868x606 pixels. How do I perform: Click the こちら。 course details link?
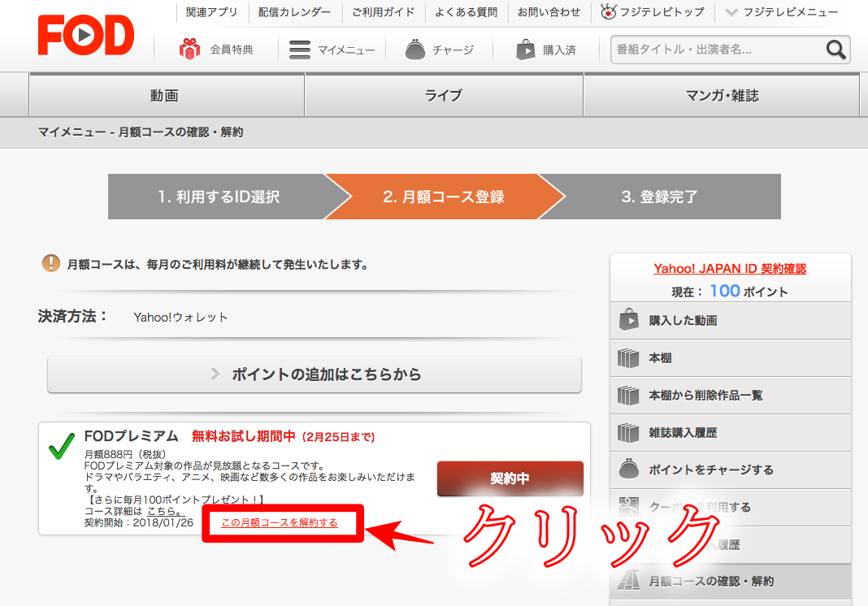point(164,511)
